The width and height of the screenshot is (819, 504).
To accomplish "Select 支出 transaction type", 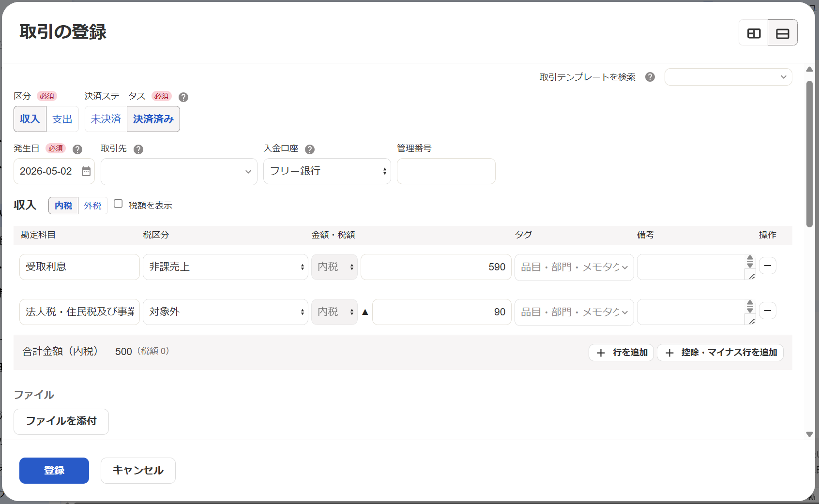I will 62,119.
